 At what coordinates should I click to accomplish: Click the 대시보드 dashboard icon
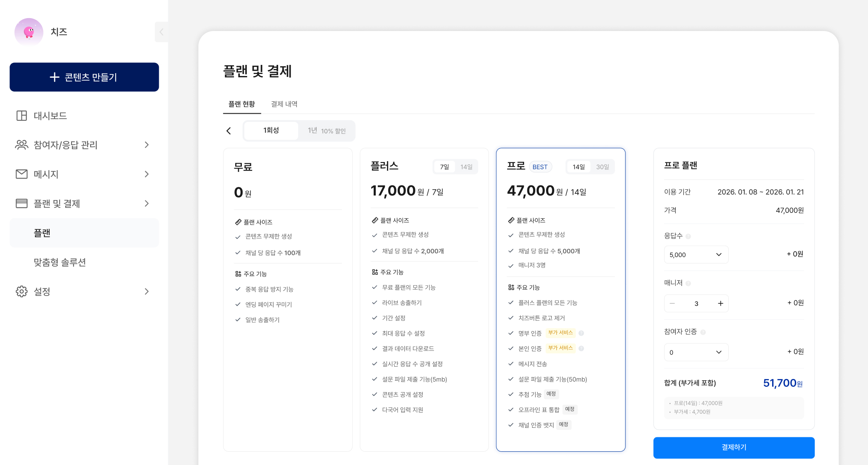(x=21, y=116)
